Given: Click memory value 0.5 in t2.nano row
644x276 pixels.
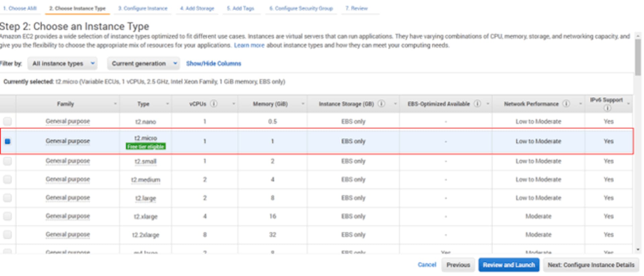Looking at the screenshot, I should [x=272, y=121].
